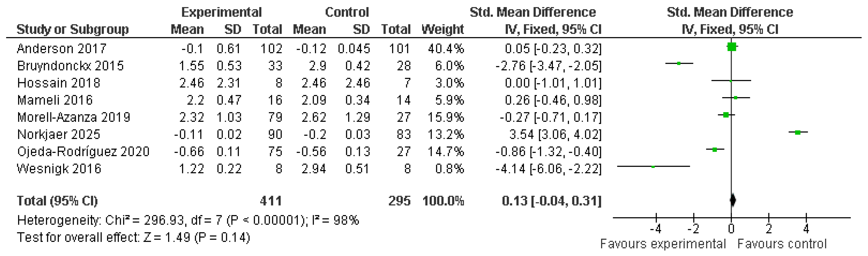The width and height of the screenshot is (868, 256).
Task: Click the Favours control axis label
Action: 782,244
